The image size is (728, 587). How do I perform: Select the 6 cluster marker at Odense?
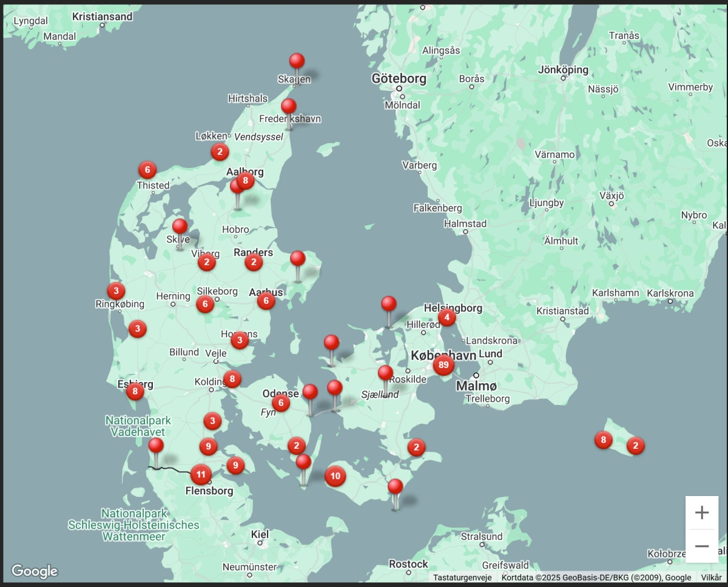click(280, 403)
